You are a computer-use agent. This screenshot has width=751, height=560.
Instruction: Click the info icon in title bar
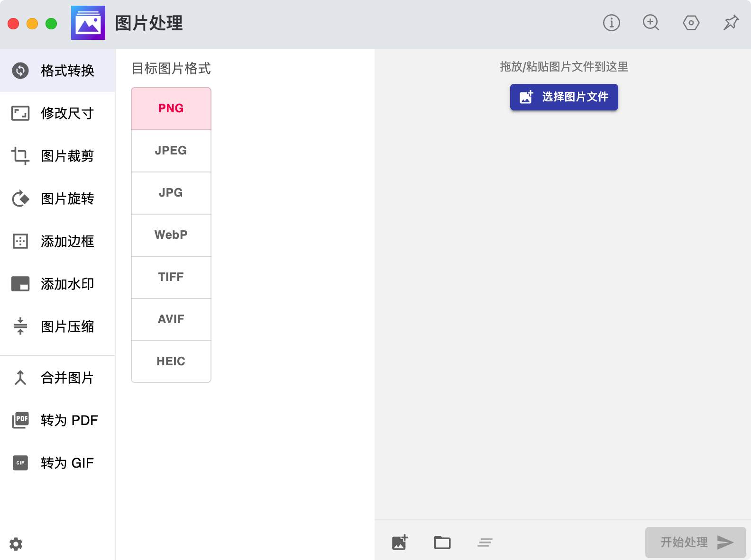[x=611, y=23]
